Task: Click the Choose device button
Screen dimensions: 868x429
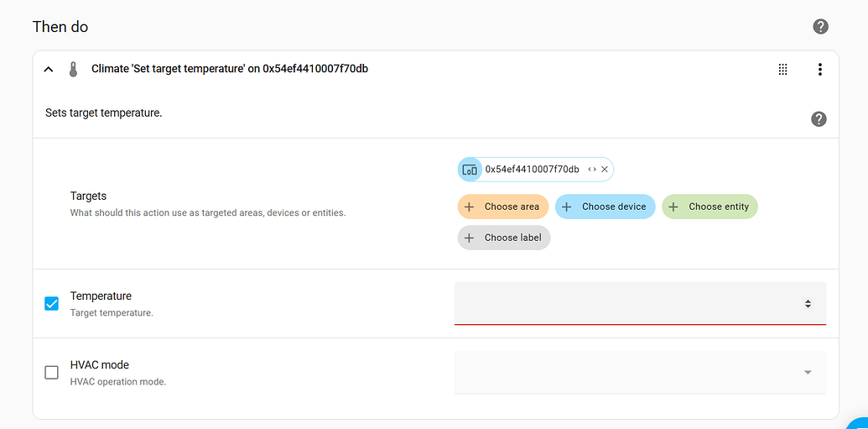Action: [x=605, y=207]
